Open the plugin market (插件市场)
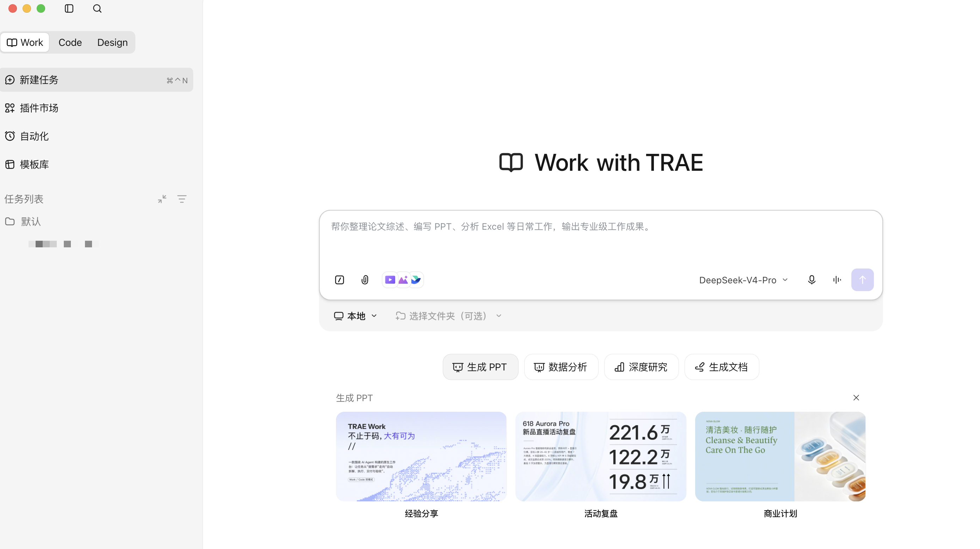 coord(97,108)
